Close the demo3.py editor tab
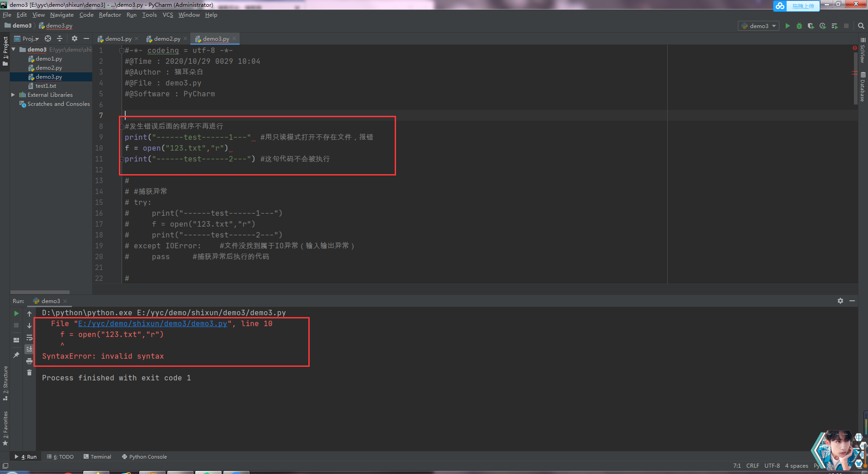Image resolution: width=868 pixels, height=474 pixels. coord(234,38)
